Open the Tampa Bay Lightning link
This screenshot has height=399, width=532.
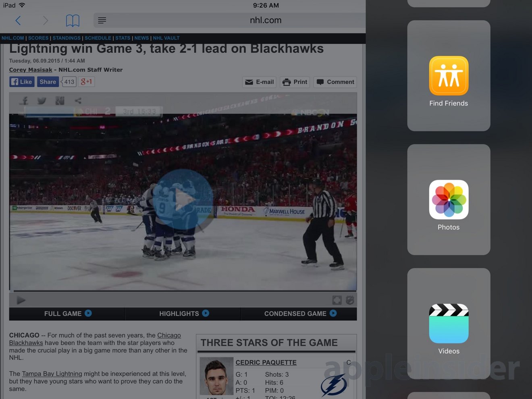[x=52, y=374]
